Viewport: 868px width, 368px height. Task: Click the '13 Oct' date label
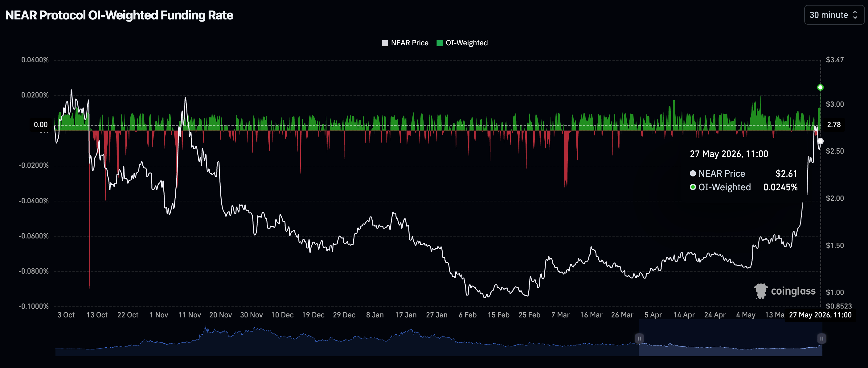click(x=97, y=315)
